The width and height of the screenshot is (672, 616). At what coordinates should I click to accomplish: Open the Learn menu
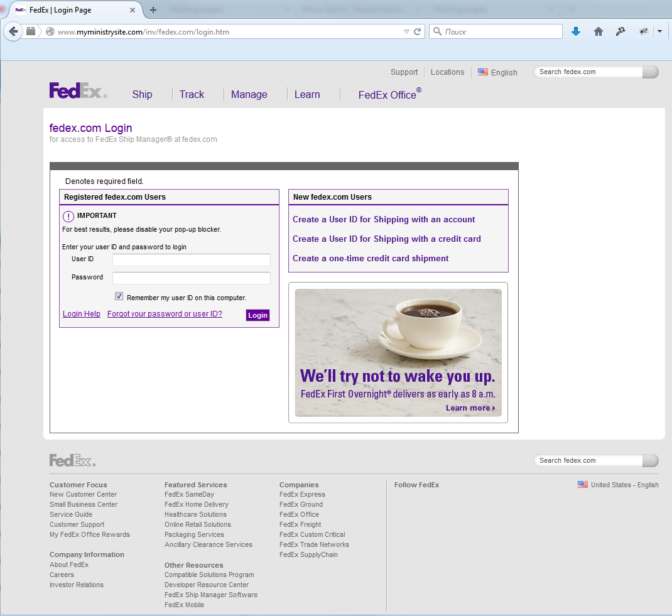click(x=307, y=94)
